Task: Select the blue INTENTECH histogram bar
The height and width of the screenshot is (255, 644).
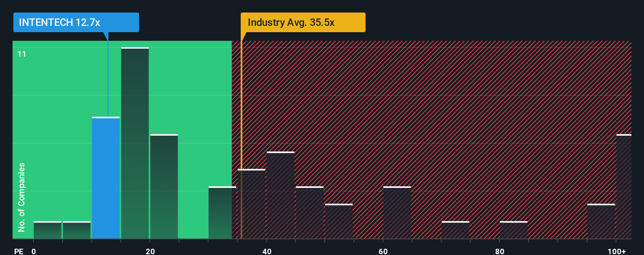Action: click(x=106, y=178)
